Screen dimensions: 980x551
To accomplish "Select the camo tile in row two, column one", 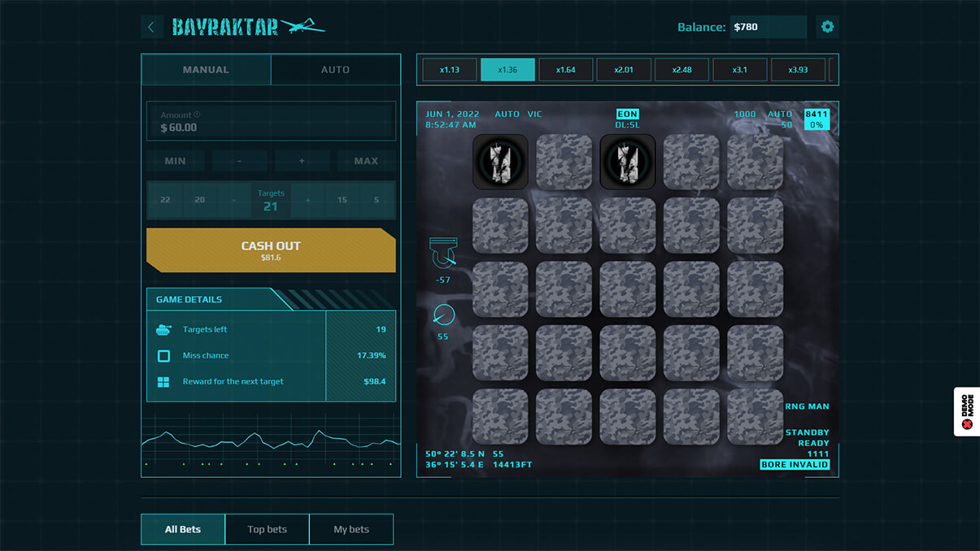I will [x=500, y=226].
